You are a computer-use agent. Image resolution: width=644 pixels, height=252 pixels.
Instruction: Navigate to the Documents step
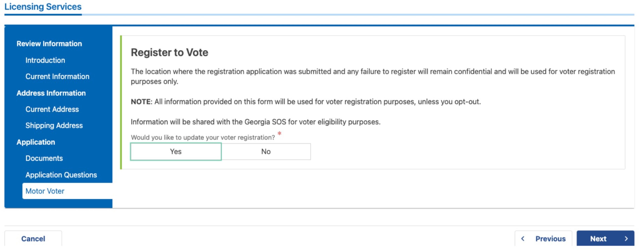pos(44,158)
